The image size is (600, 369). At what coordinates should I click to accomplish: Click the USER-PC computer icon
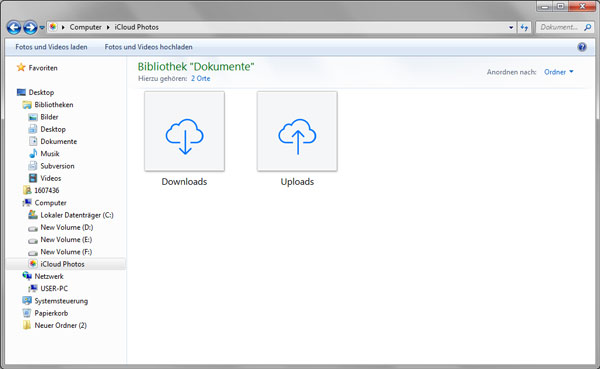click(x=33, y=288)
